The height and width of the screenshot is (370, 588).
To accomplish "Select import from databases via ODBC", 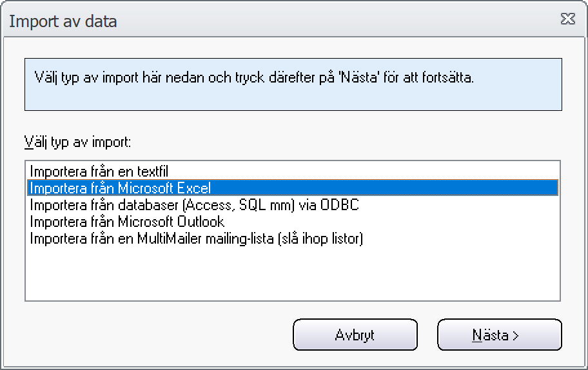I will (293, 205).
